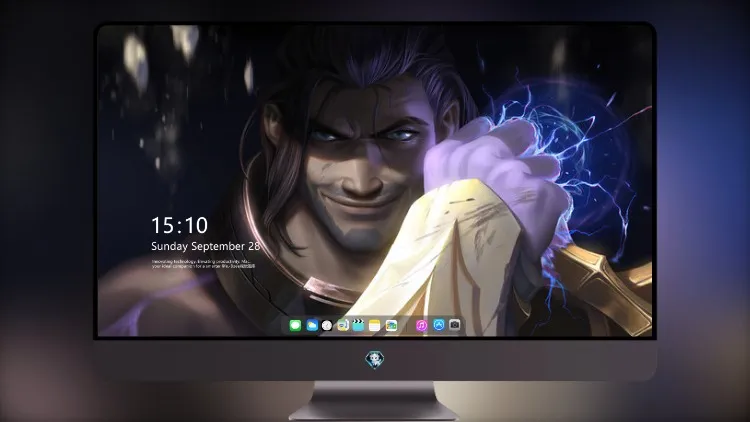Viewport: 750px width, 422px height.
Task: Open the blue App Store icon
Action: coord(439,325)
